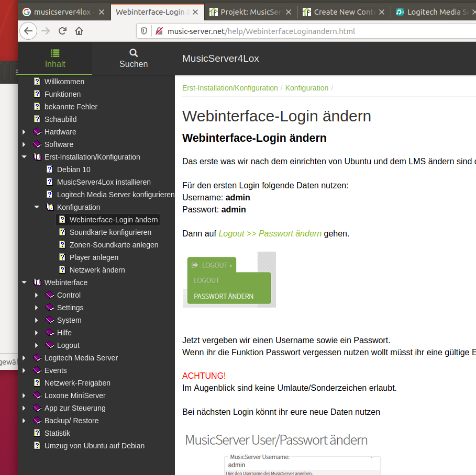This screenshot has height=475, width=476.
Task: Click the logout menu screenshot image
Action: coord(229,279)
